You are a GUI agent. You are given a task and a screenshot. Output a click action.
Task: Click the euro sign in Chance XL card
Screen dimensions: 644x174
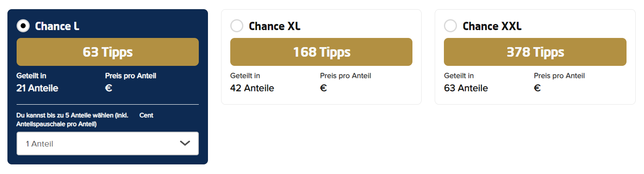323,88
